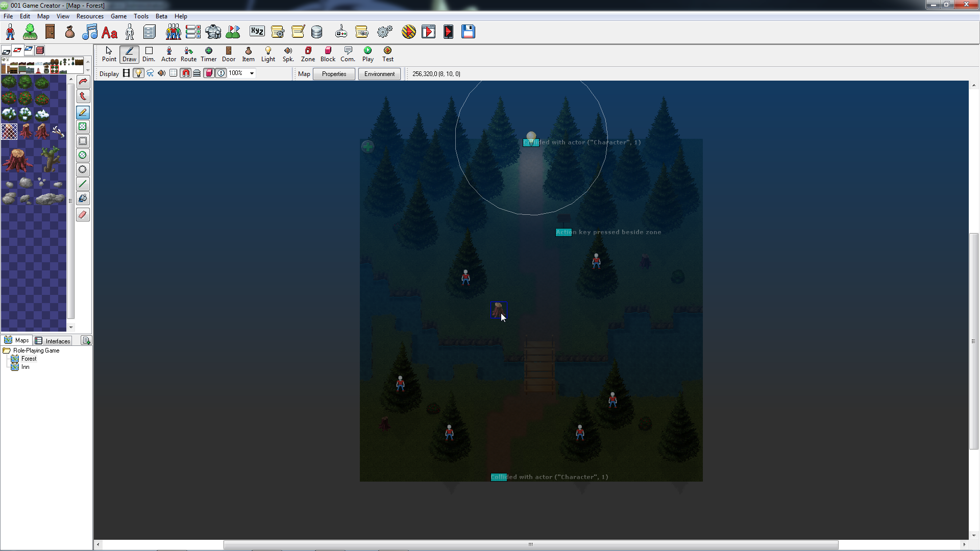Switch to the Properties tab

pos(334,74)
